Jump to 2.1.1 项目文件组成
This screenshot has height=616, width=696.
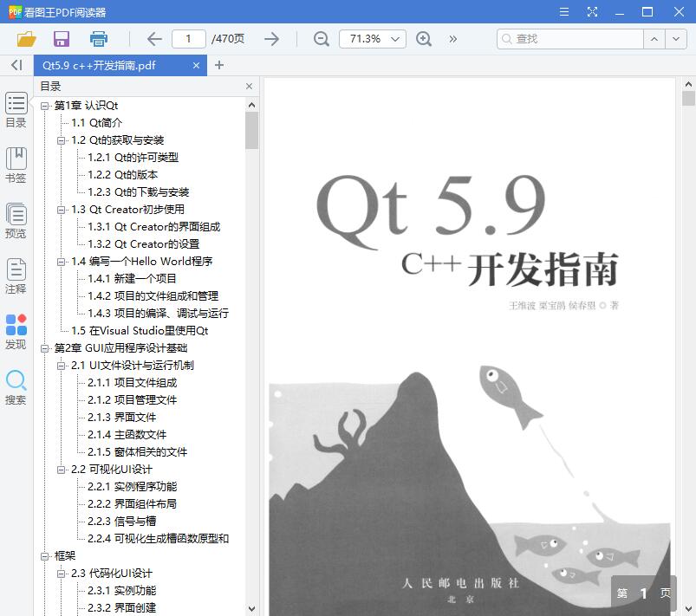(133, 383)
